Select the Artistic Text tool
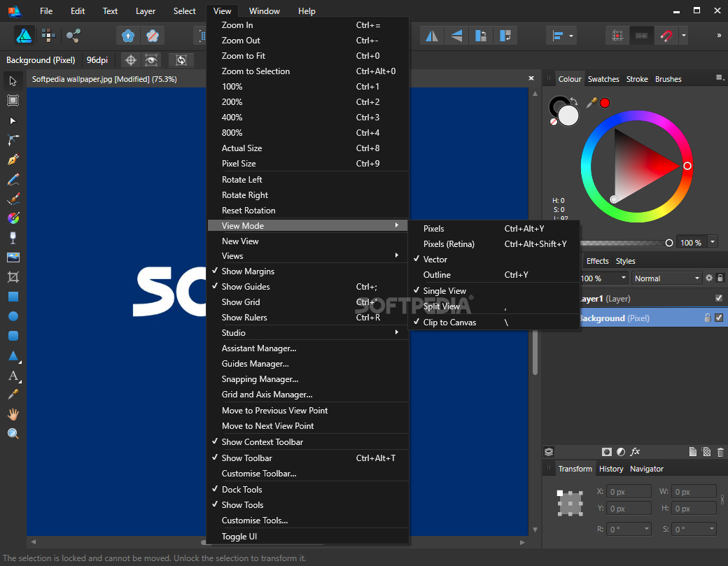Viewport: 728px width, 566px height. (x=13, y=375)
